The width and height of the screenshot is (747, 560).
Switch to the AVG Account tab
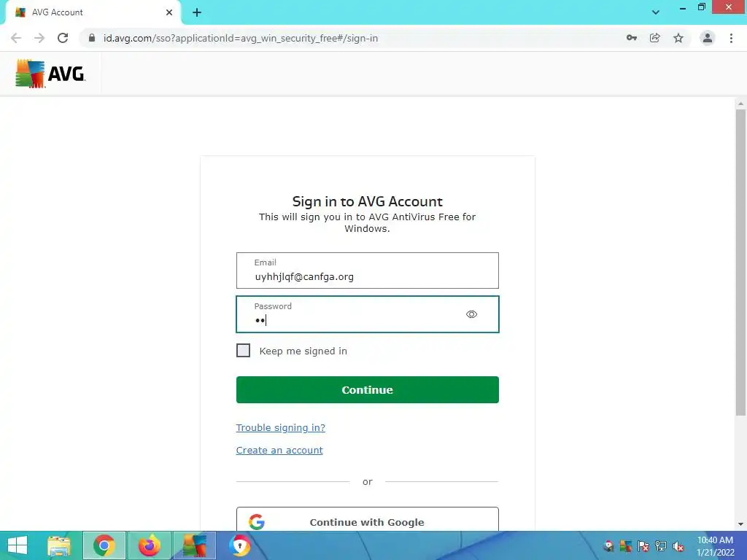[93, 12]
